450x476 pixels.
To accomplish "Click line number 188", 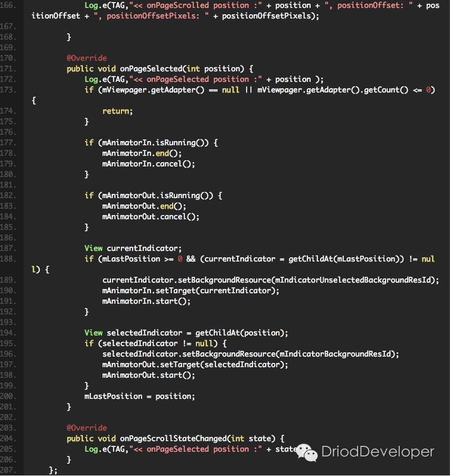I will (x=7, y=259).
